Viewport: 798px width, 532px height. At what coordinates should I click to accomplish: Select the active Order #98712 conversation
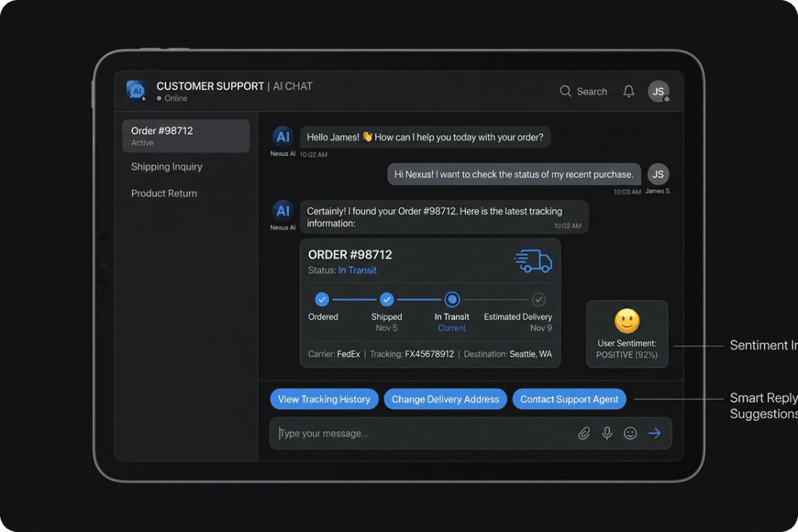tap(185, 135)
